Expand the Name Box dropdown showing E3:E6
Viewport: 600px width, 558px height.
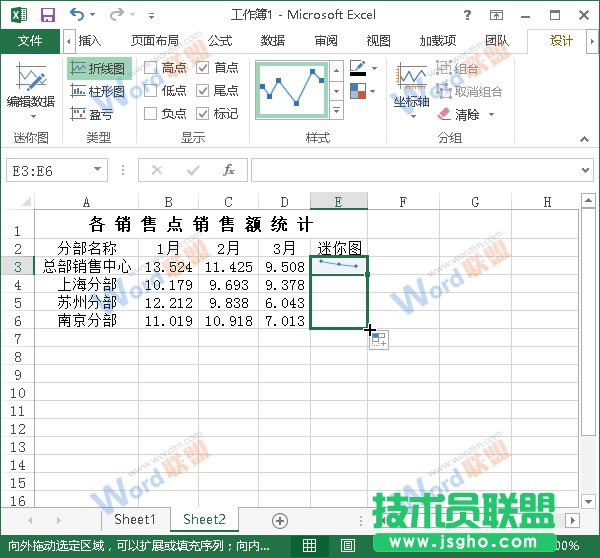point(97,171)
